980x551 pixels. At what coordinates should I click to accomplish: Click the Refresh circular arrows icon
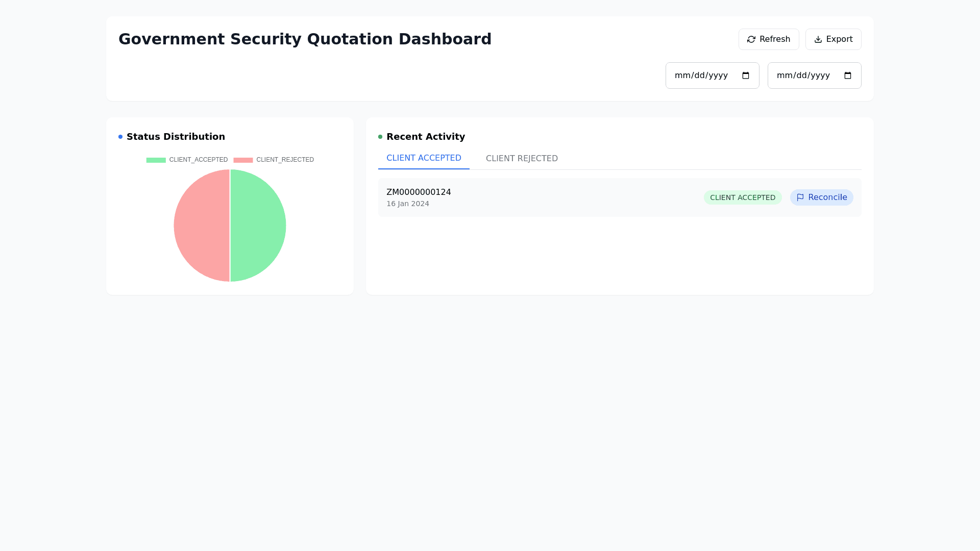point(751,39)
